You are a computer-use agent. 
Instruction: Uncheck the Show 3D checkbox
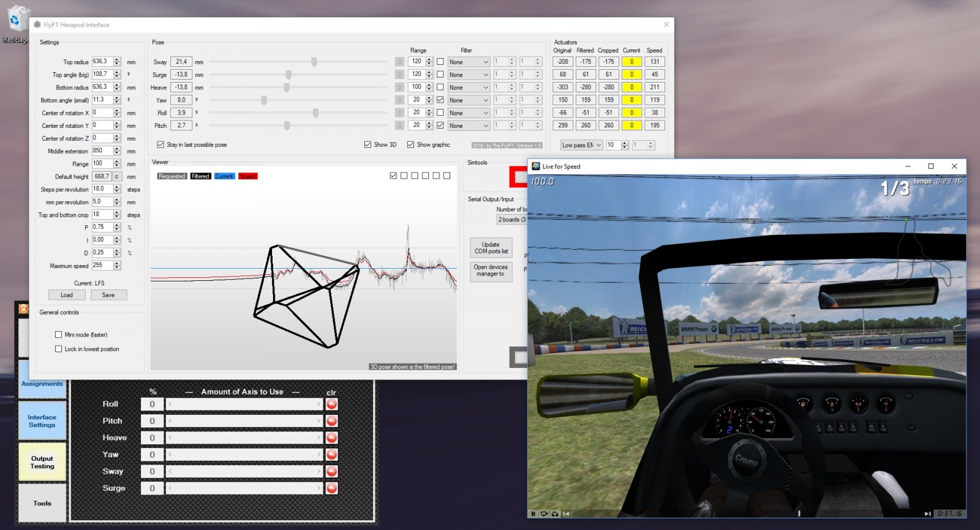tap(367, 145)
